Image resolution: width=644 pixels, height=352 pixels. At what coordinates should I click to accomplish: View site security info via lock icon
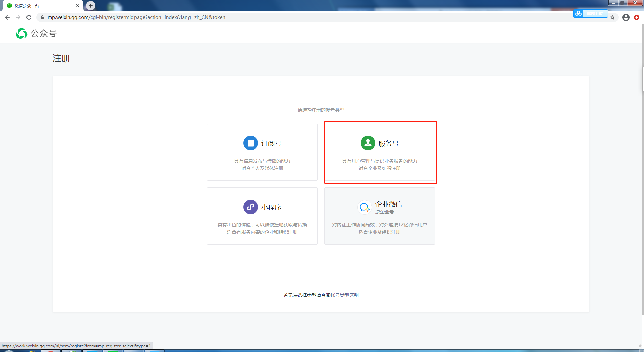pyautogui.click(x=42, y=17)
